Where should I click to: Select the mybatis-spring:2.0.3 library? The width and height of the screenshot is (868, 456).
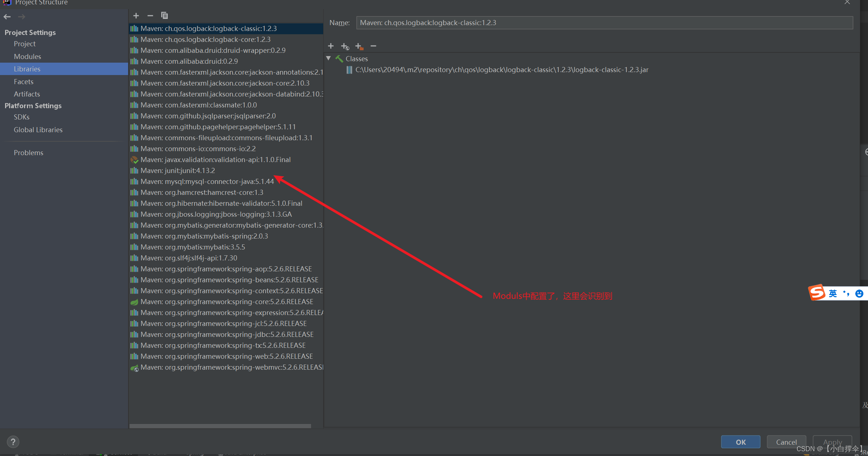226,236
